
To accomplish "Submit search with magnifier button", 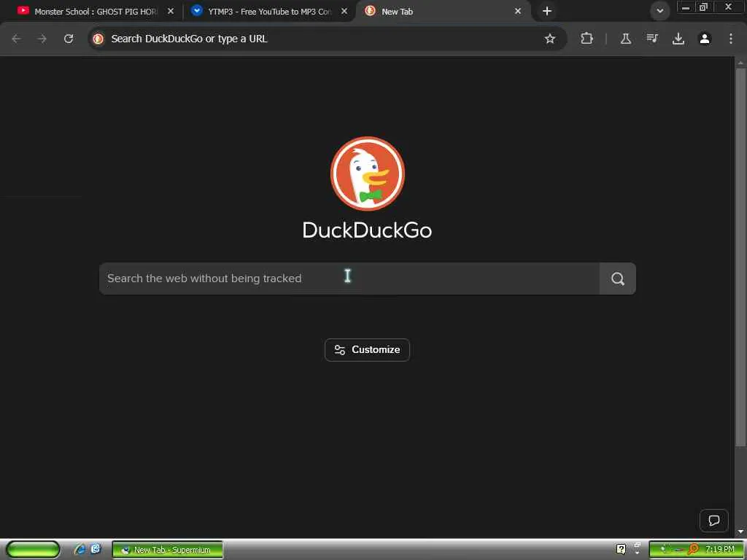I will point(617,279).
